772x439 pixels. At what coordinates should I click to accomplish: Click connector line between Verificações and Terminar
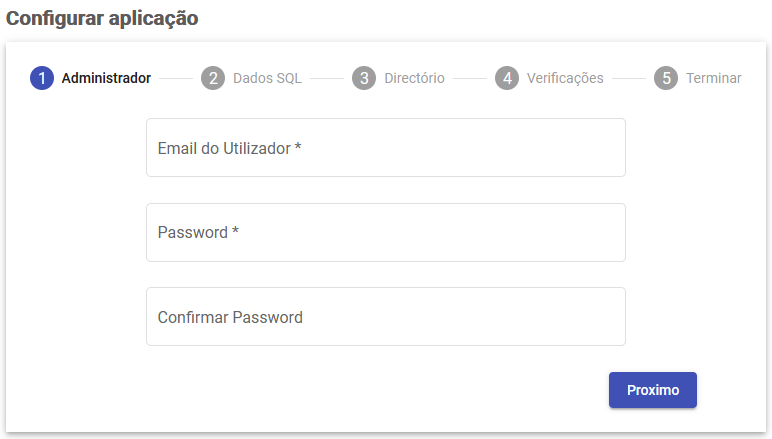(x=629, y=78)
